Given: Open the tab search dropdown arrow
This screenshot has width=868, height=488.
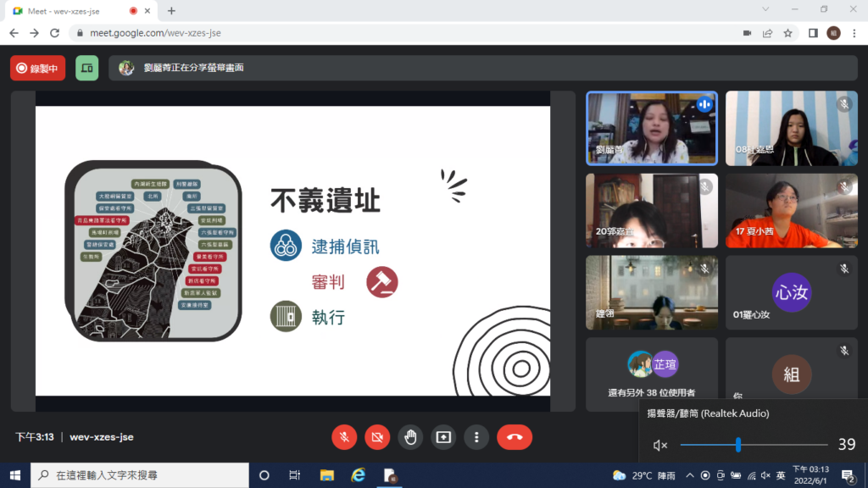Looking at the screenshot, I should [765, 9].
